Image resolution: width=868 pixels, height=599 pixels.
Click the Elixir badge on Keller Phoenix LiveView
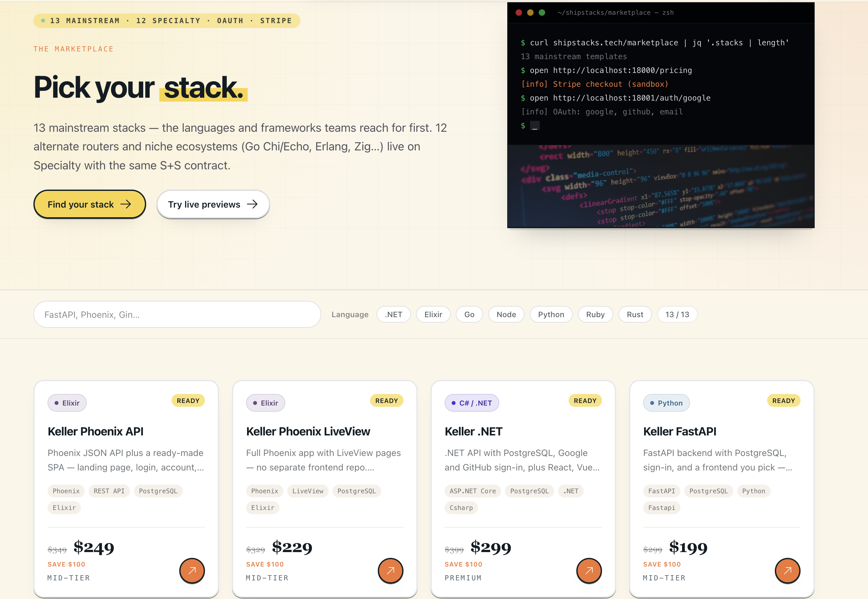[266, 403]
